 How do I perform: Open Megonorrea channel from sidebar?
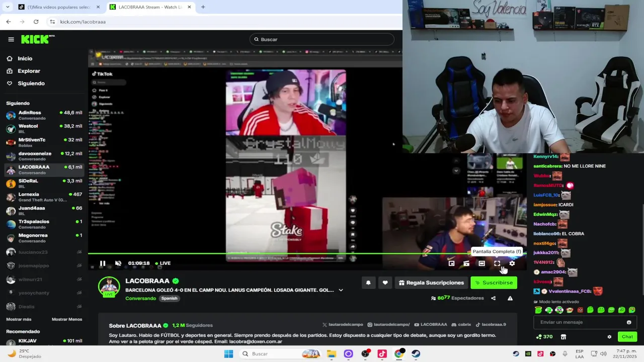(44, 238)
